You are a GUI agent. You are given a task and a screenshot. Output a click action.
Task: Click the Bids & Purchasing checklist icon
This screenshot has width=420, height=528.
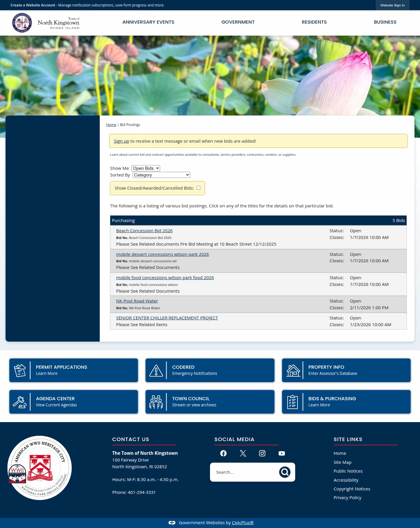pyautogui.click(x=293, y=402)
